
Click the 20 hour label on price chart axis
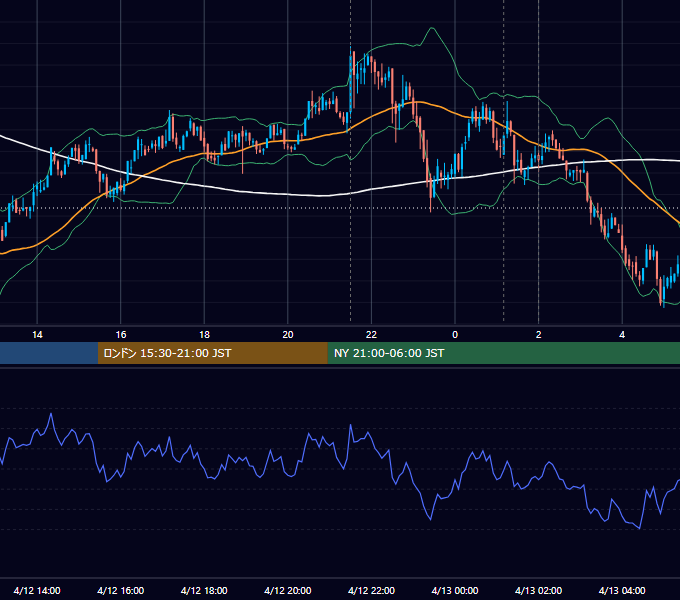coord(288,335)
